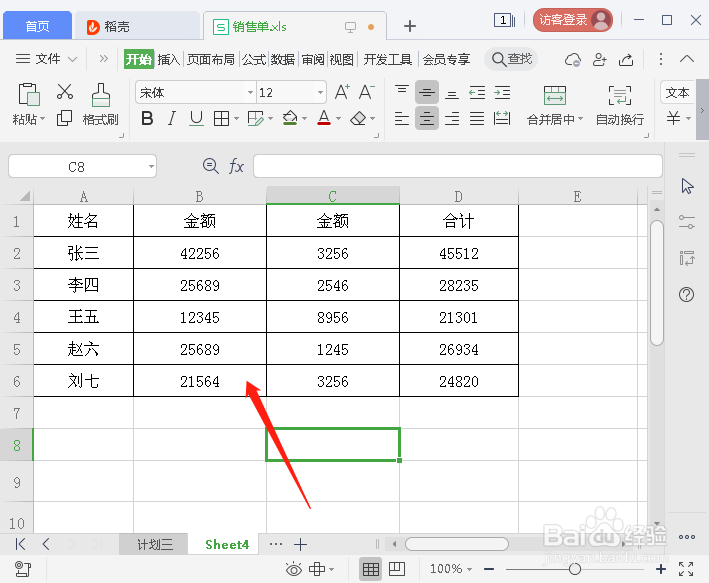Click the 查找 search button

coord(511,59)
